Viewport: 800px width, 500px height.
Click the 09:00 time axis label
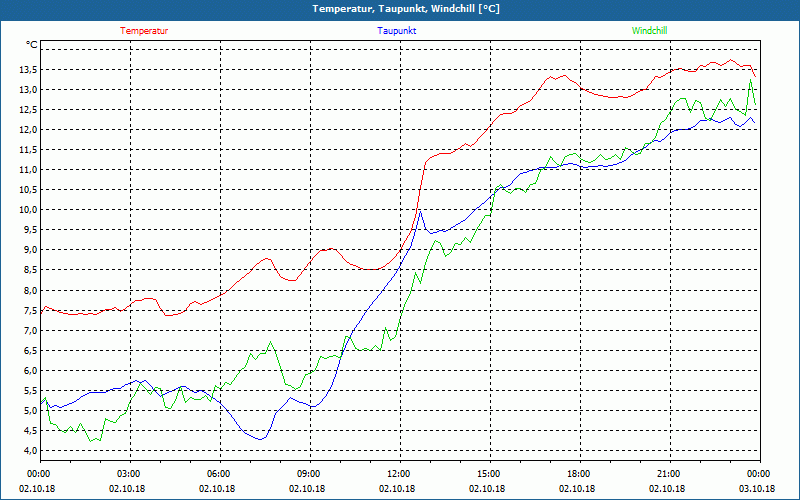311,474
